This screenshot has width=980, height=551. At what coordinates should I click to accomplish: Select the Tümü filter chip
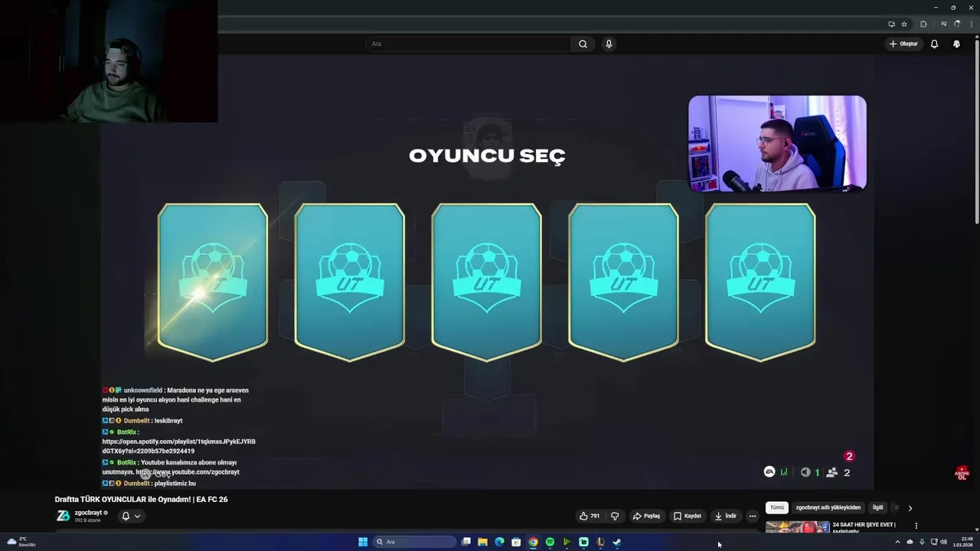coord(777,507)
